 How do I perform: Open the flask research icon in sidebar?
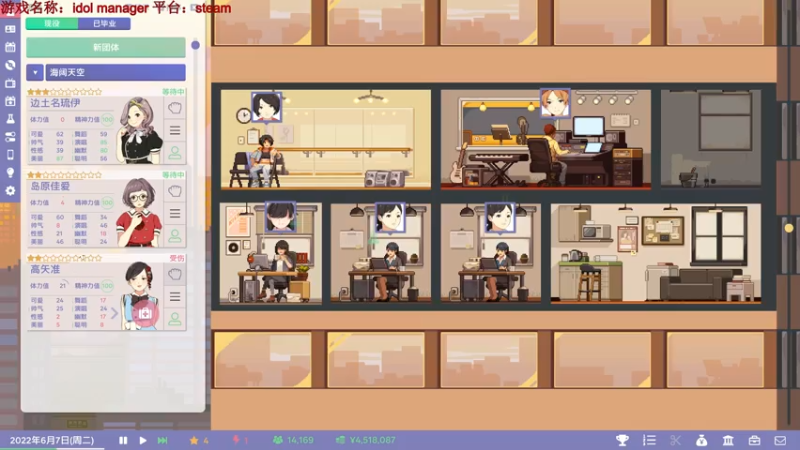tap(10, 119)
